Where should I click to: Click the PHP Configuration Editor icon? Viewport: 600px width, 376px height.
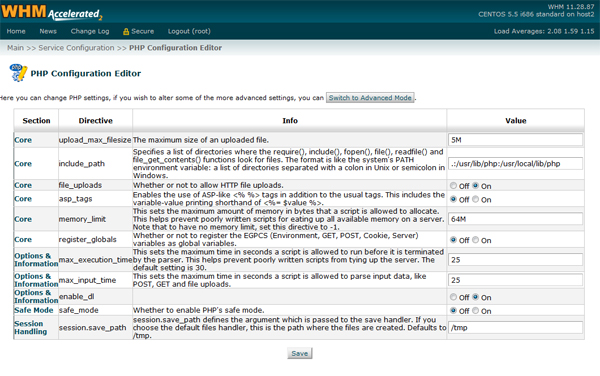[18, 73]
